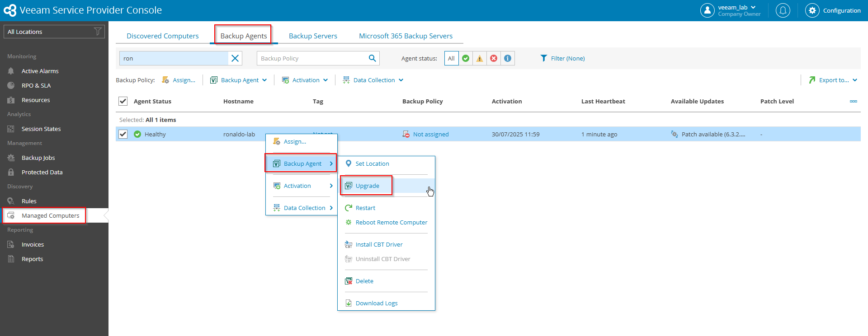The height and width of the screenshot is (336, 868).
Task: Filter agents by info blue status icon
Action: [x=508, y=58]
